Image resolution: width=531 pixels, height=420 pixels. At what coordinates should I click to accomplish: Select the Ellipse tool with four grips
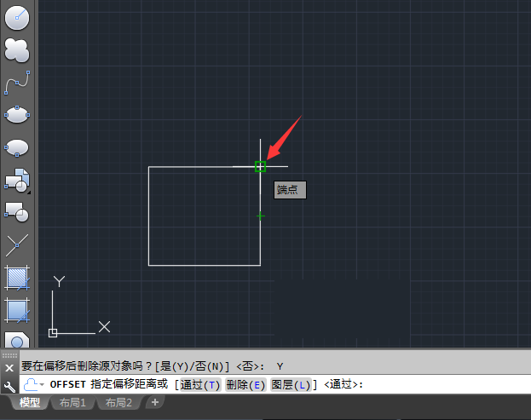point(17,114)
